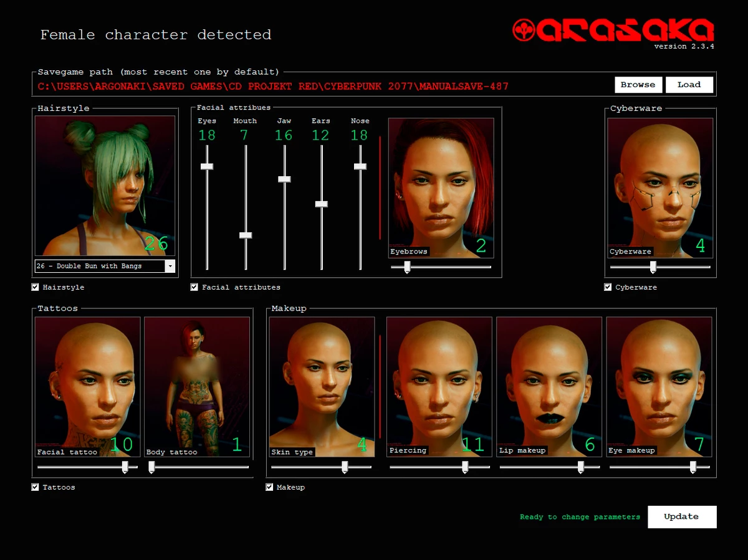Click the 'Female character detected' heading

156,35
